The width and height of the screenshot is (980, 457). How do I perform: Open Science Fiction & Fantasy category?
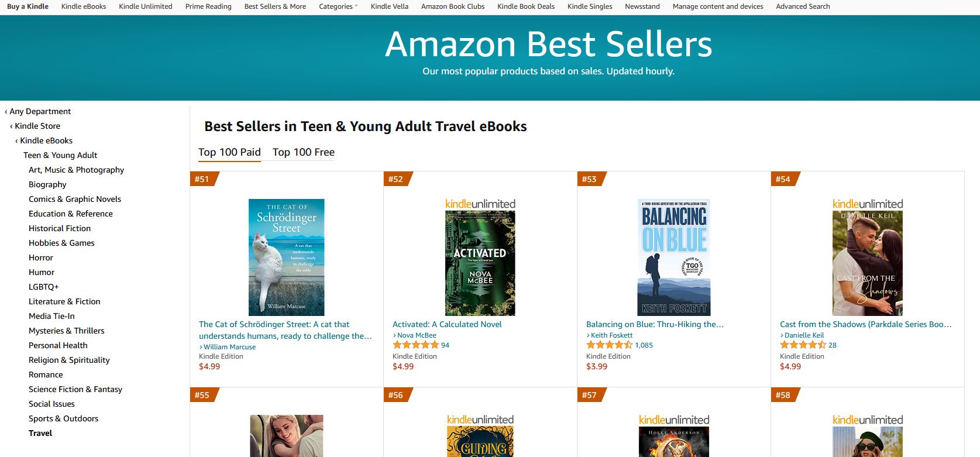(75, 389)
